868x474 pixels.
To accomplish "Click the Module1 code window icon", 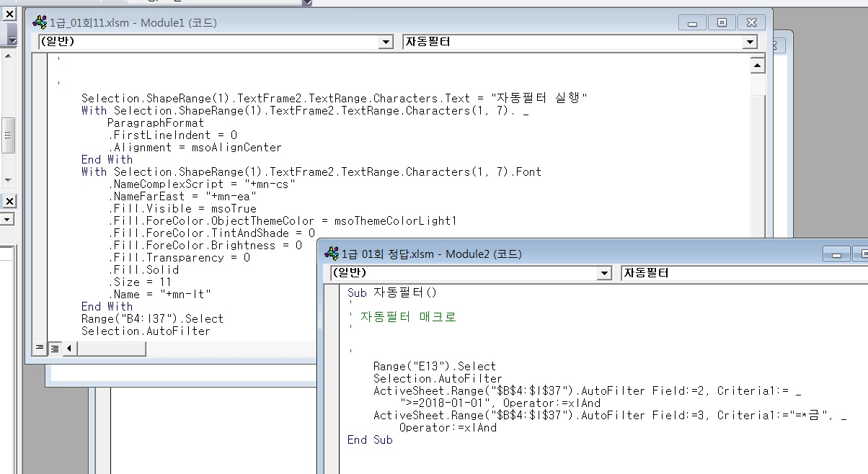I will (x=39, y=23).
